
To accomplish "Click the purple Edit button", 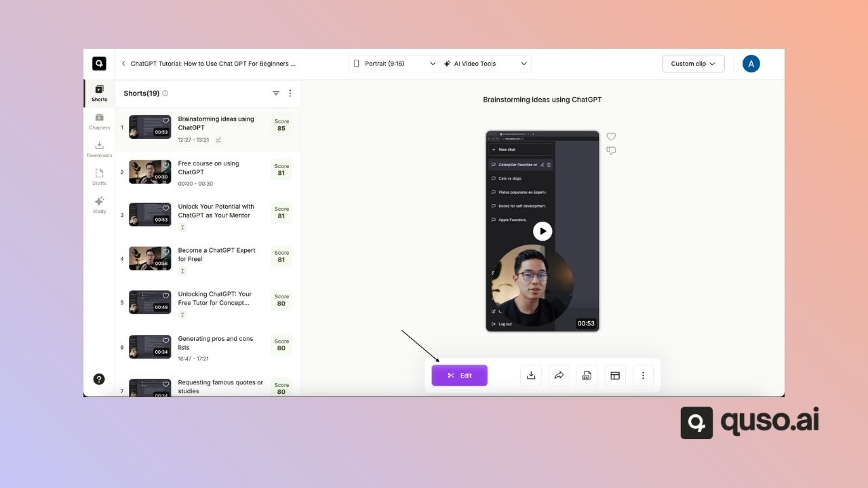I will (459, 375).
